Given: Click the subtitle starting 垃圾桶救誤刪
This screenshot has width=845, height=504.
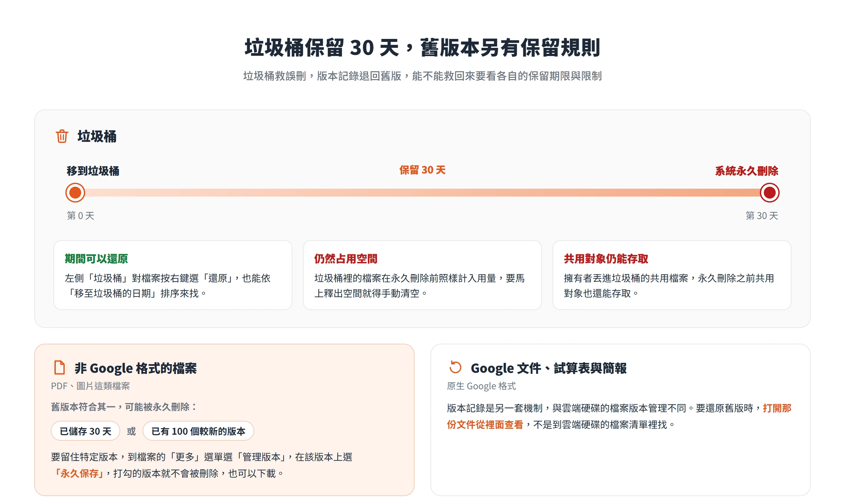Looking at the screenshot, I should click(x=422, y=76).
